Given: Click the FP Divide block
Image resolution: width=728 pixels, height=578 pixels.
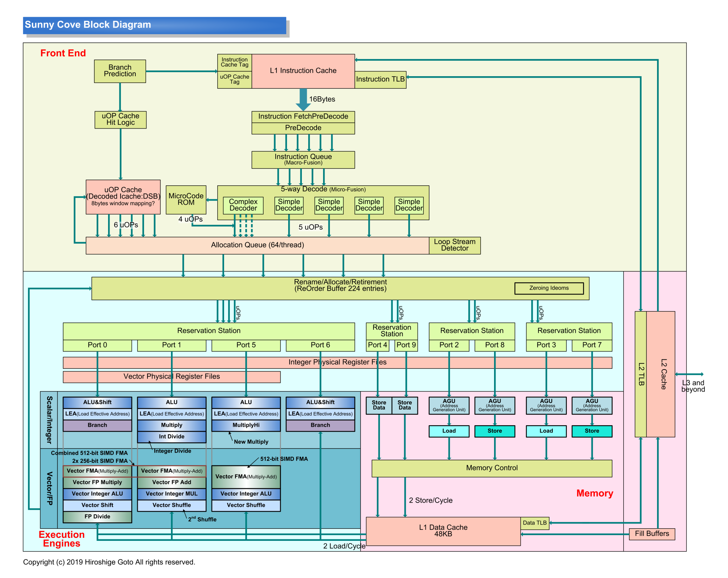Looking at the screenshot, I should [97, 517].
